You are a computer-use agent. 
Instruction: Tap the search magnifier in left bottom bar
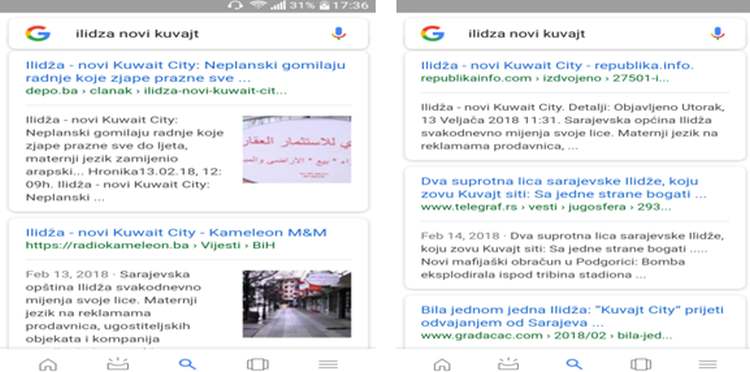pyautogui.click(x=187, y=364)
